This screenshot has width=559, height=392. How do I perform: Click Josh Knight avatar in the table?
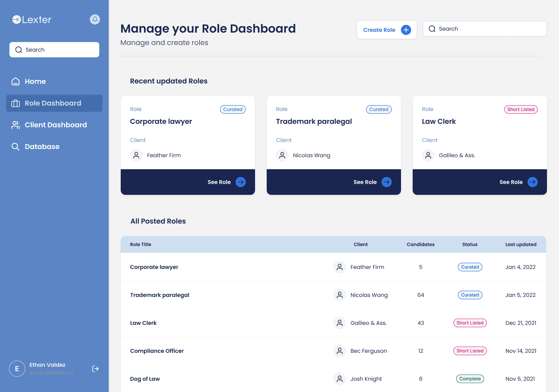(340, 379)
